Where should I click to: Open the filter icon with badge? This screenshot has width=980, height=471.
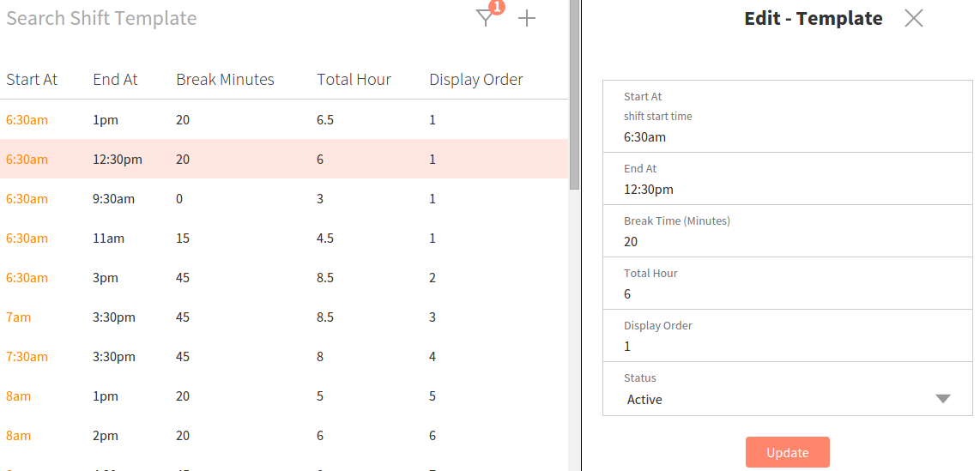pos(486,18)
